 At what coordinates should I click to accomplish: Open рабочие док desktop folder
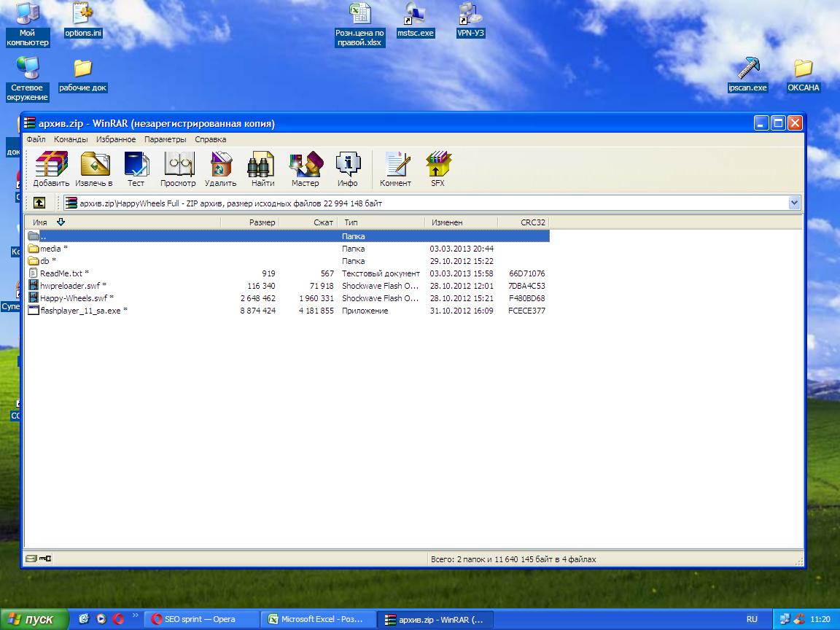click(x=83, y=76)
